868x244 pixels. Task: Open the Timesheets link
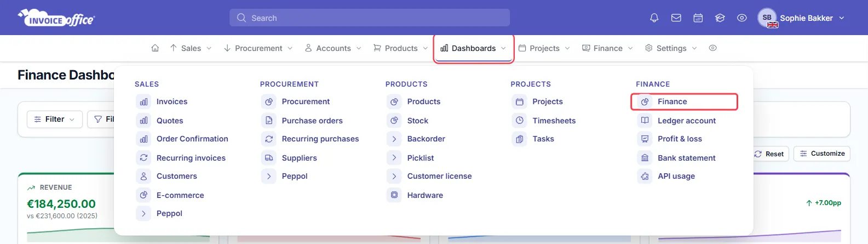554,121
